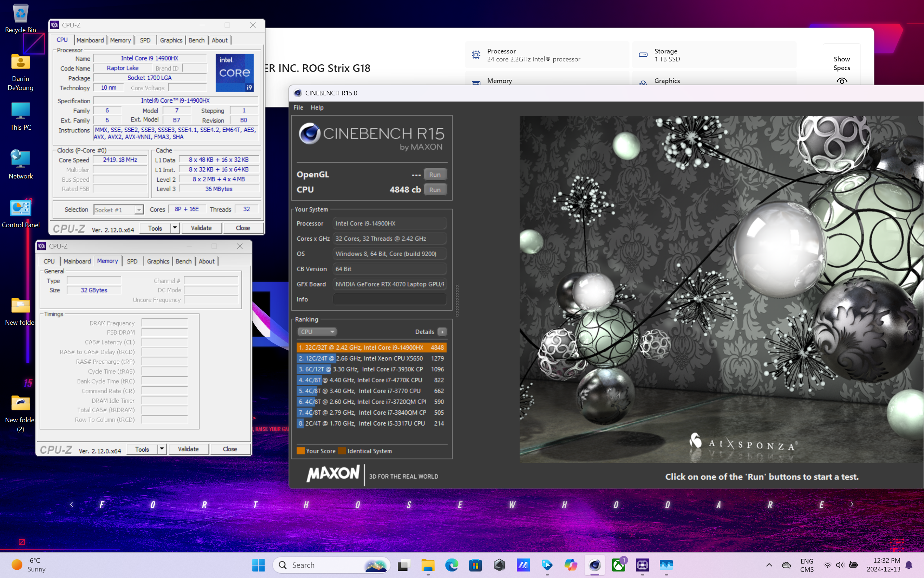Open the File menu in Cinebench
The height and width of the screenshot is (578, 924).
click(x=298, y=107)
